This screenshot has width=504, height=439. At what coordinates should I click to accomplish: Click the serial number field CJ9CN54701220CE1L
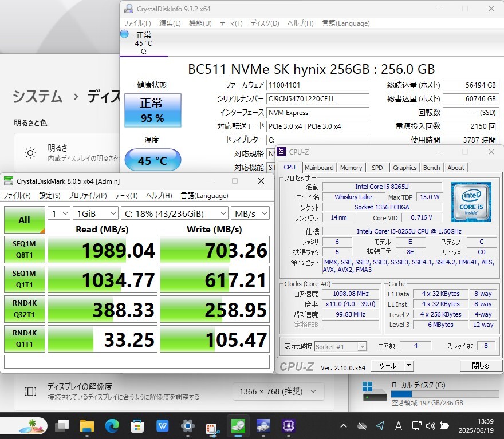point(317,99)
